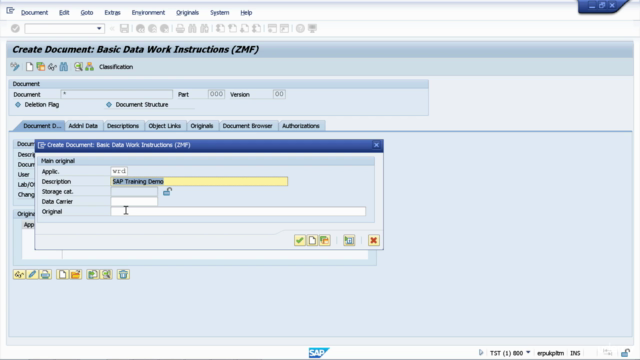The height and width of the screenshot is (360, 640).
Task: Click into the Original input field
Action: pos(238,211)
